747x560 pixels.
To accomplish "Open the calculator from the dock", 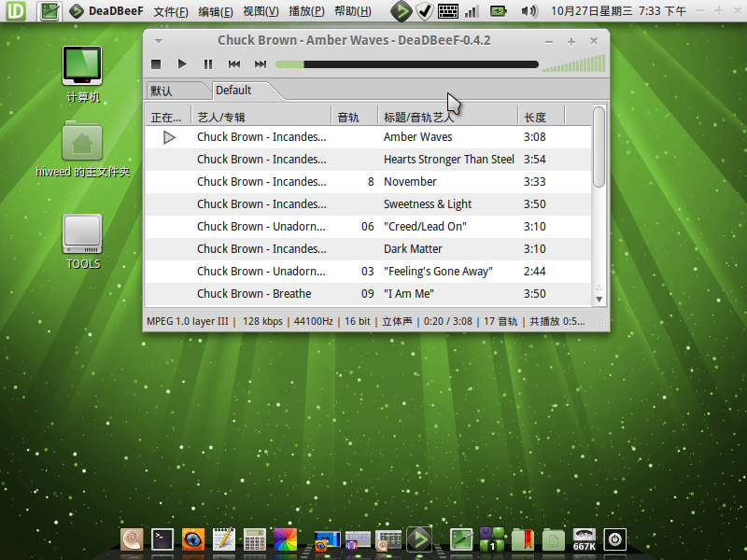I will pos(255,539).
